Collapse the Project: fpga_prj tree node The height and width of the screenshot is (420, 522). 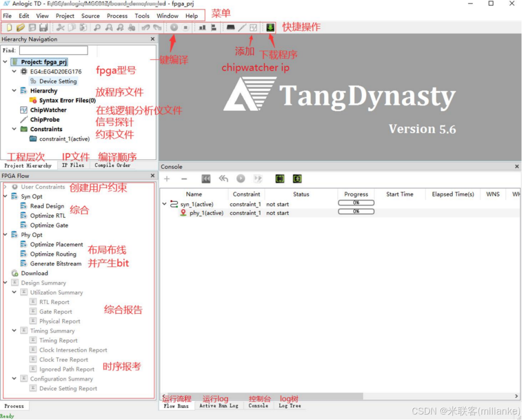pyautogui.click(x=5, y=62)
